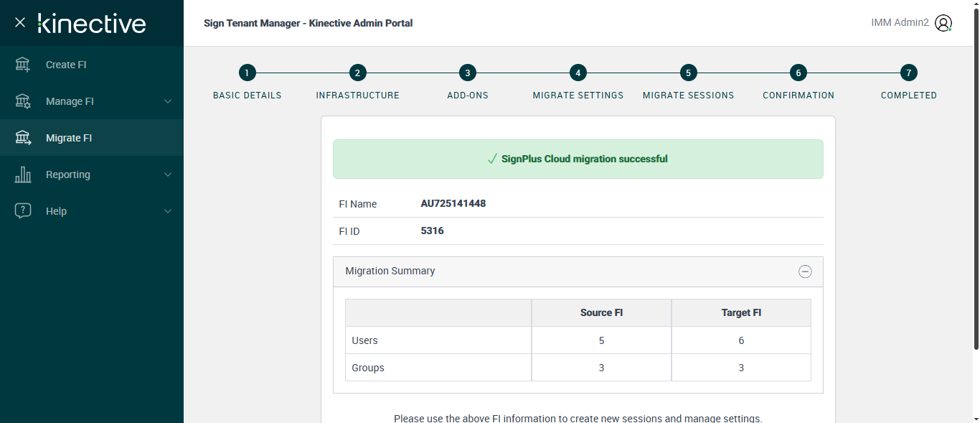
Task: Expand the Manage FI submenu chevron
Action: 168,101
